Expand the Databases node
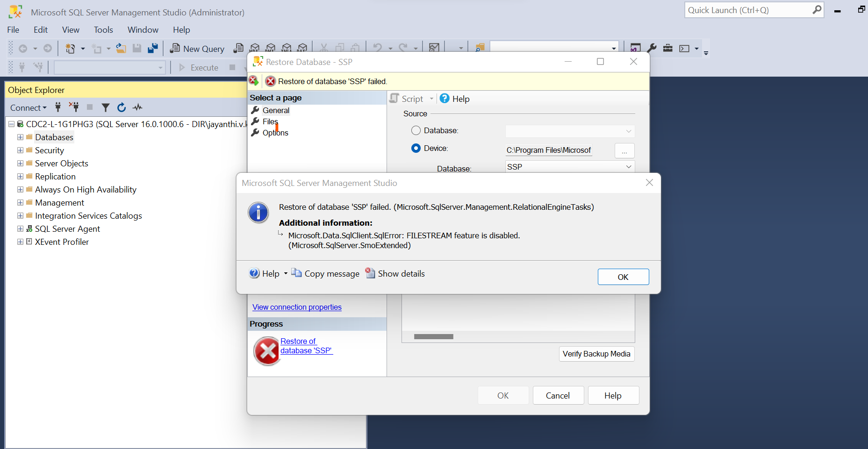The width and height of the screenshot is (868, 449). [x=20, y=137]
